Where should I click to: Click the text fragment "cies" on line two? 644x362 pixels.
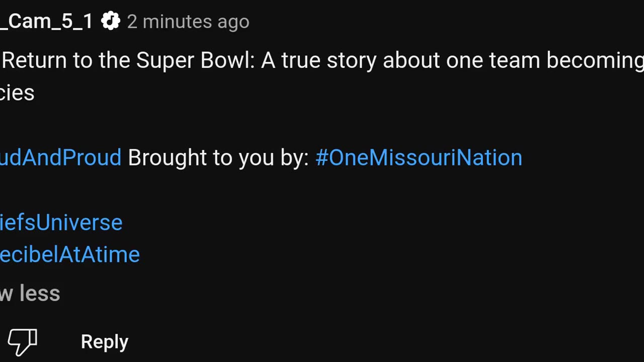[17, 93]
